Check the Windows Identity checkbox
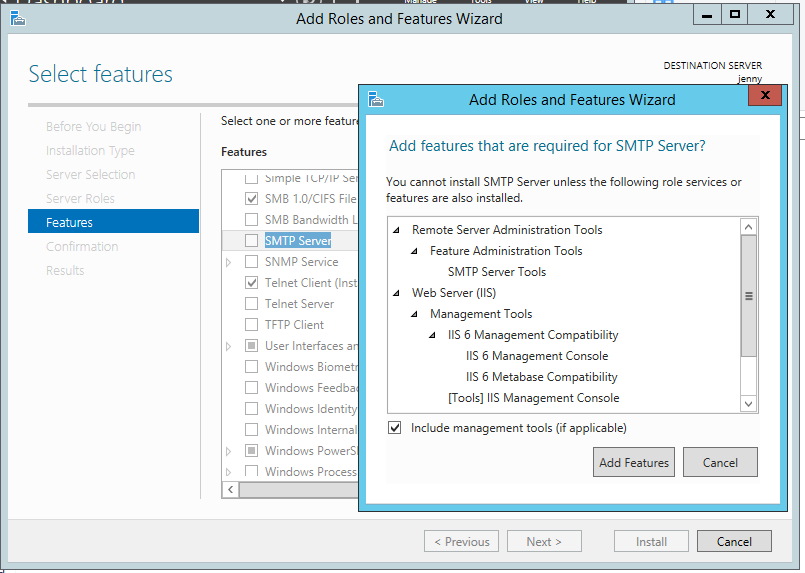 tap(251, 409)
